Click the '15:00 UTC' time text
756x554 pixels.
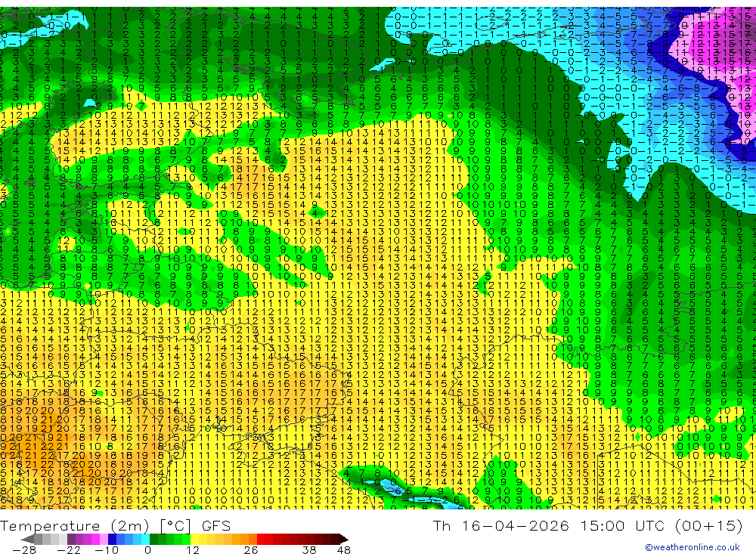[624, 525]
